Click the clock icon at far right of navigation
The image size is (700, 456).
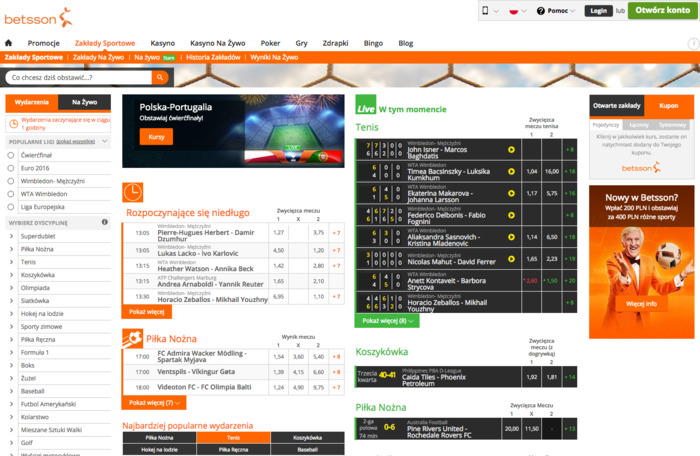[x=693, y=43]
